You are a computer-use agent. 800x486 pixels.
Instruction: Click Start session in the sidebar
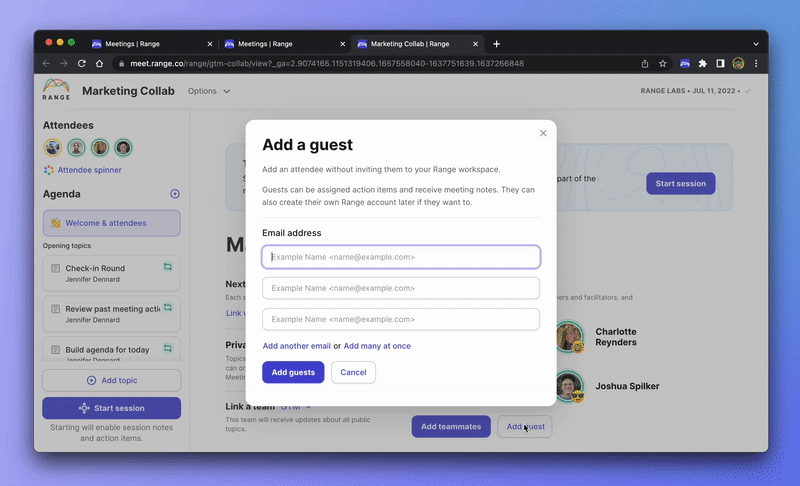tap(112, 408)
